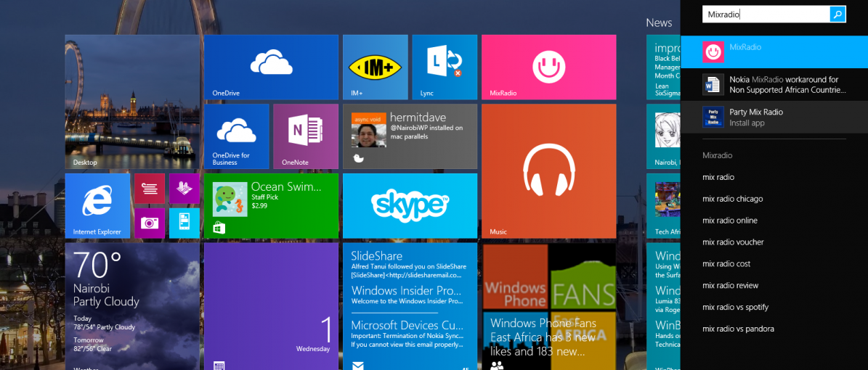Open the small purple tile beside Reading List

coord(184,189)
